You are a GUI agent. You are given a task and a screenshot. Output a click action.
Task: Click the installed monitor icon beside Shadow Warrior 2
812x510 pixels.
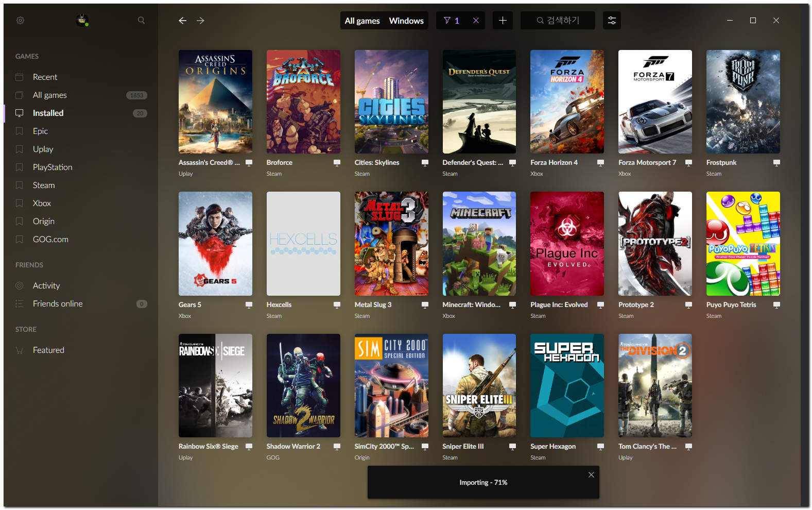[337, 447]
